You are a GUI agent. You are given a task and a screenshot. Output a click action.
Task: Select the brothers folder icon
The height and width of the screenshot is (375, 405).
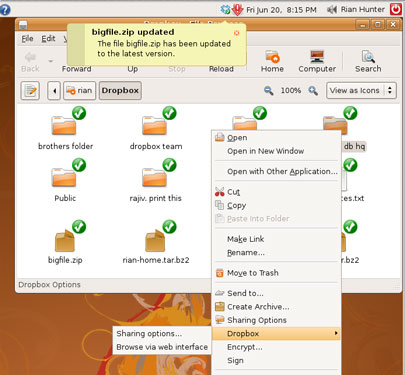[64, 125]
